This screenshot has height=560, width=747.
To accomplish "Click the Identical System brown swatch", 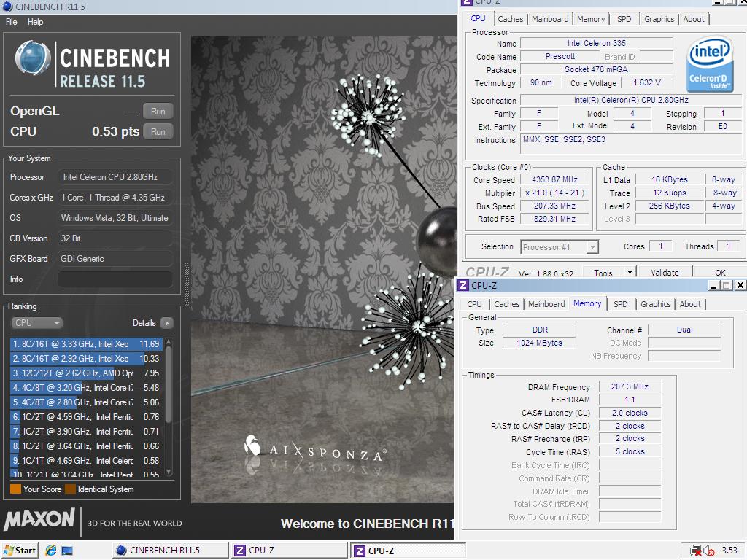I will tap(70, 489).
